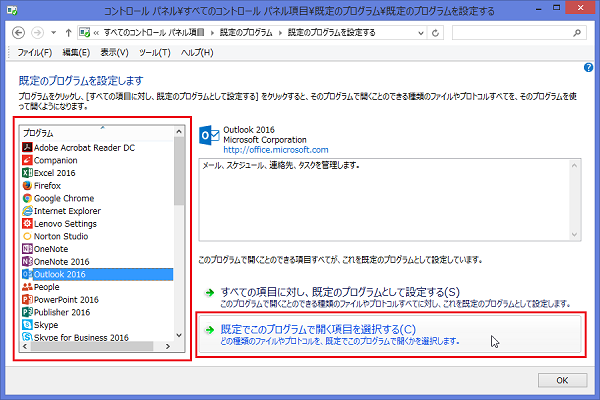
Task: Click description box scroll down arrow
Action: [x=574, y=235]
